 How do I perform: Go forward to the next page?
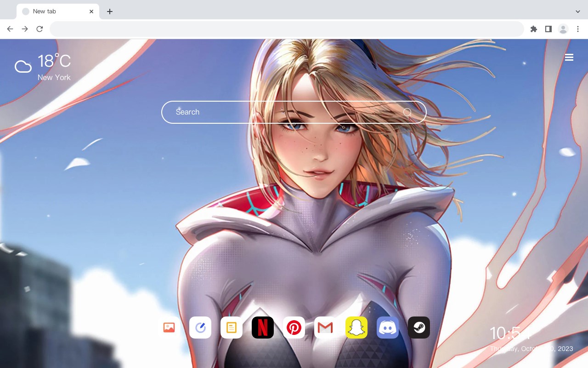click(x=25, y=29)
